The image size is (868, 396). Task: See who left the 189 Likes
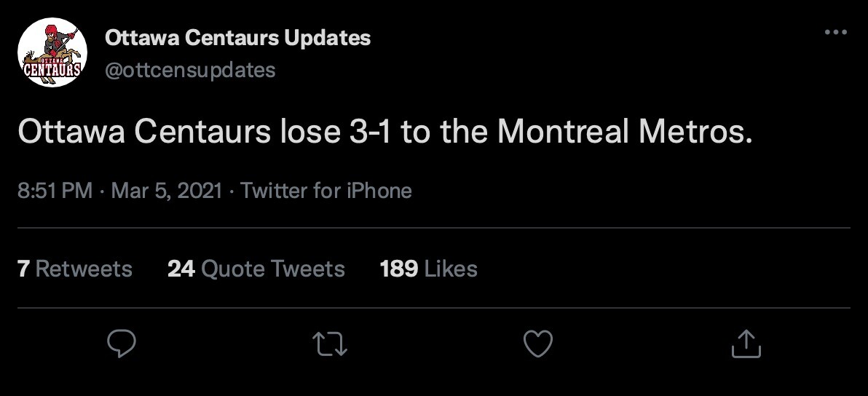428,269
